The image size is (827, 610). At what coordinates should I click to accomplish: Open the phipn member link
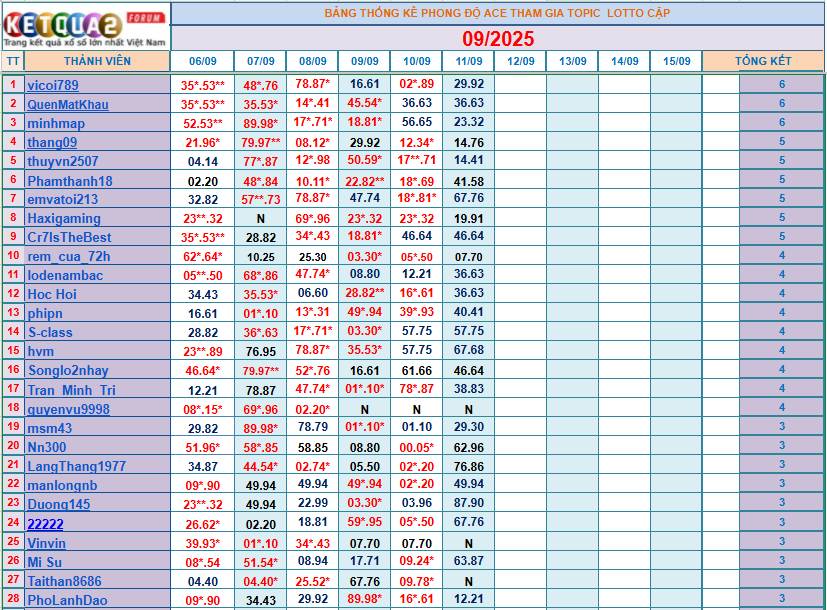(45, 313)
